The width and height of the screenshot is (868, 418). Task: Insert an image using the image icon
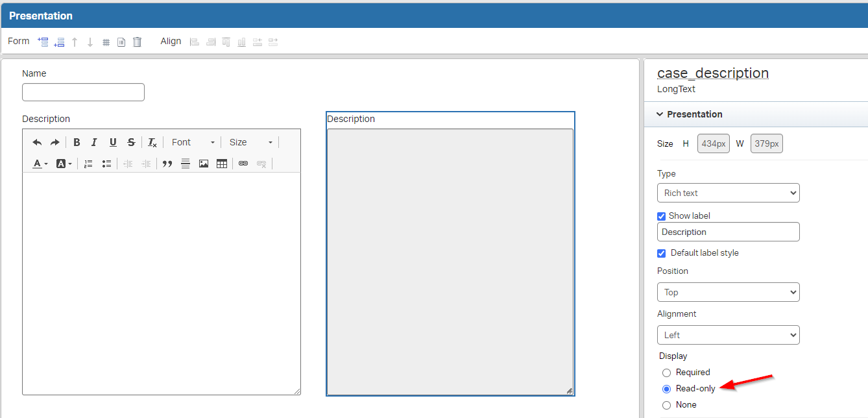(204, 164)
